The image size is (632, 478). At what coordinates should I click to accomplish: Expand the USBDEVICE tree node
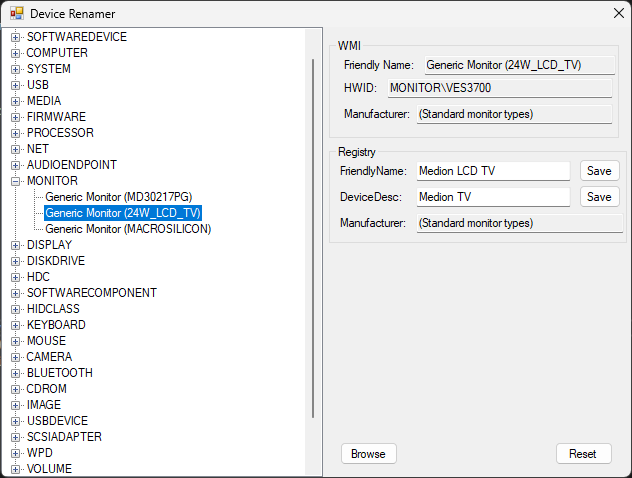[x=15, y=421]
